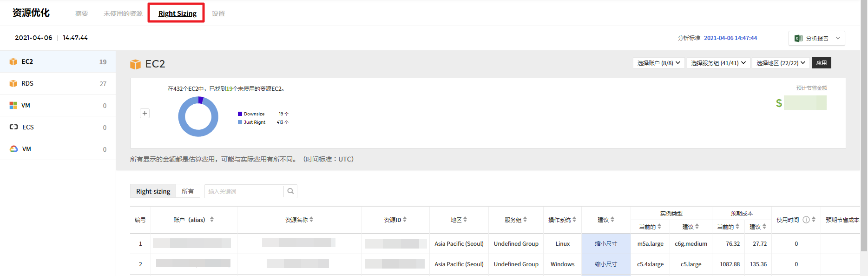Select the 所有 filter tab
This screenshot has width=868, height=276.
click(188, 191)
